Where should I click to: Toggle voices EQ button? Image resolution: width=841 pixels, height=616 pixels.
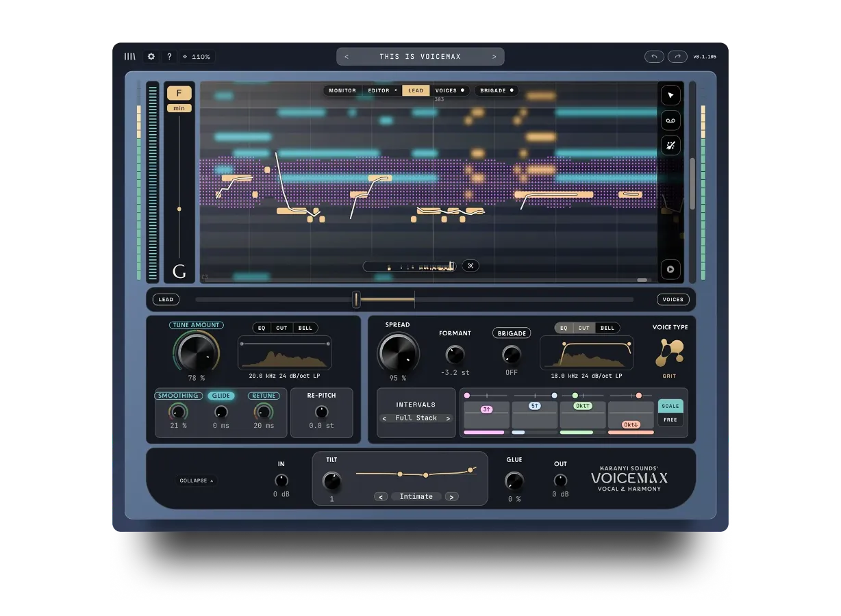point(564,328)
